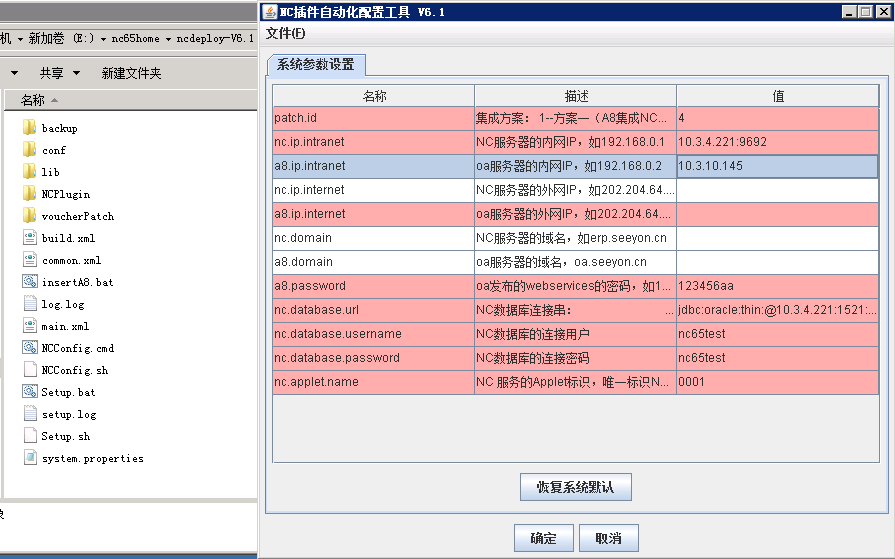Switch to the 系统参数设置 tab
The width and height of the screenshot is (895, 559).
pyautogui.click(x=316, y=65)
